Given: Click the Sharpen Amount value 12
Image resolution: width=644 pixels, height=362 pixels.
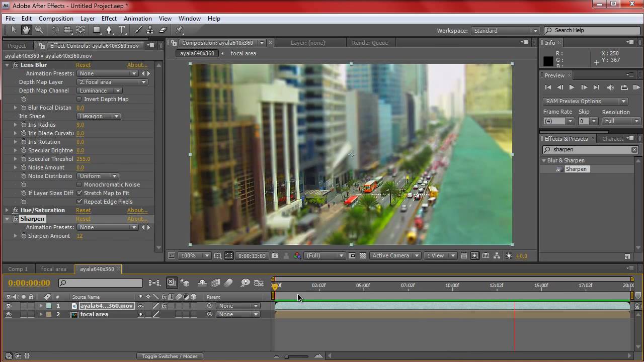Looking at the screenshot, I should [79, 236].
